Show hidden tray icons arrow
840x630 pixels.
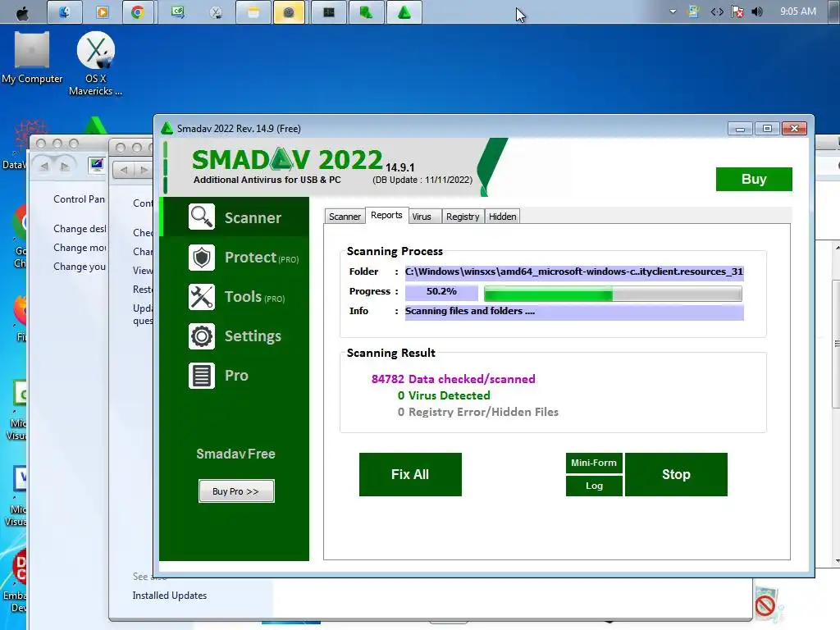click(673, 11)
